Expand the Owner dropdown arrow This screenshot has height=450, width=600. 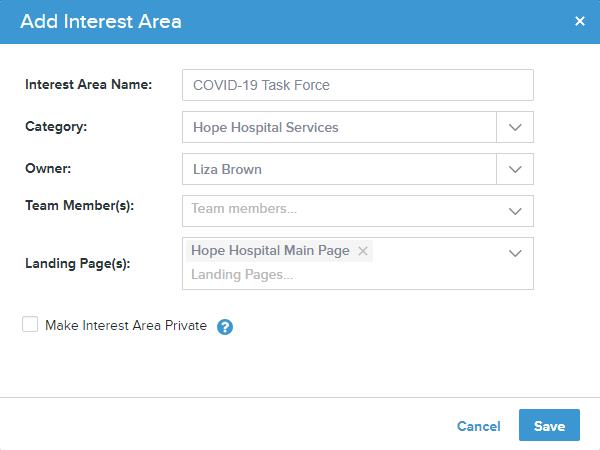click(x=515, y=169)
